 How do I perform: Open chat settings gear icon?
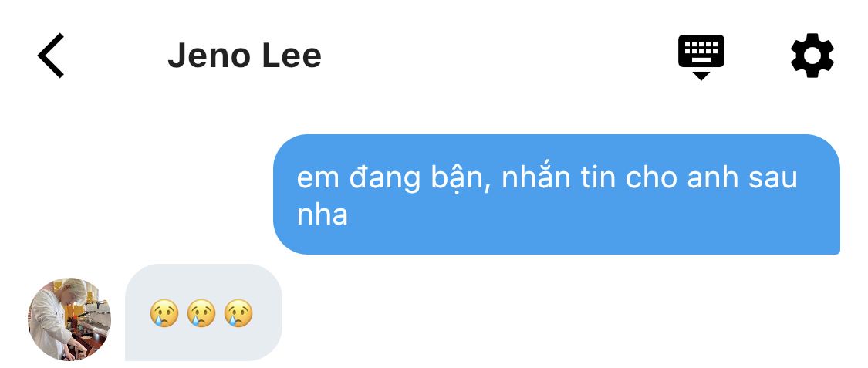(x=812, y=56)
